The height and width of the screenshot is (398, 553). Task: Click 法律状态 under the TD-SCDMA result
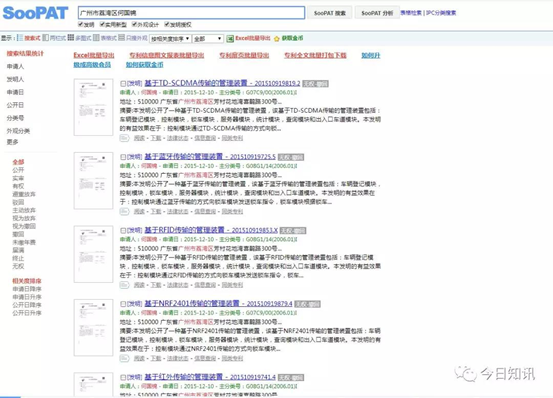[x=178, y=138]
